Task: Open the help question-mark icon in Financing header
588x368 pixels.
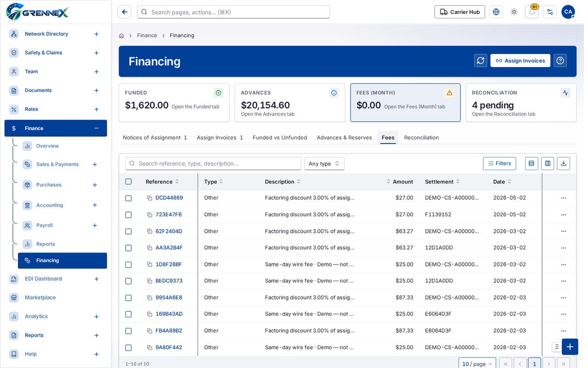Action: click(560, 61)
